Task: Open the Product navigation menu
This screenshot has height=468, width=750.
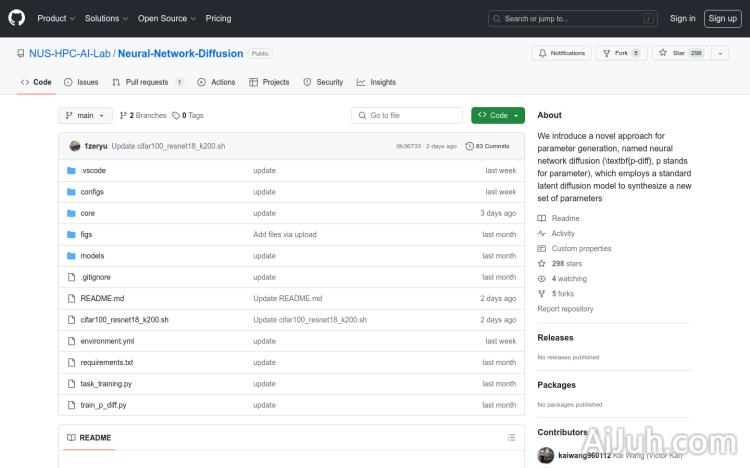Action: tap(55, 18)
